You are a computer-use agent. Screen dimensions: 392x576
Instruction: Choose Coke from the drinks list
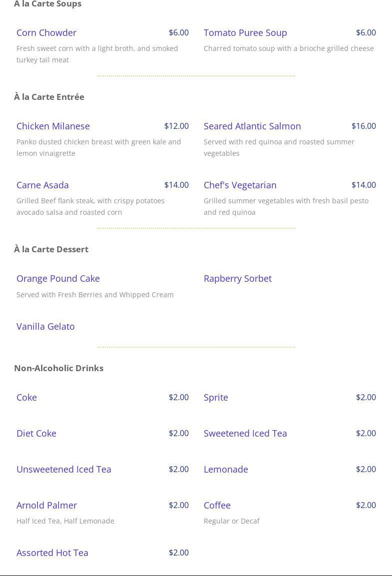point(26,398)
